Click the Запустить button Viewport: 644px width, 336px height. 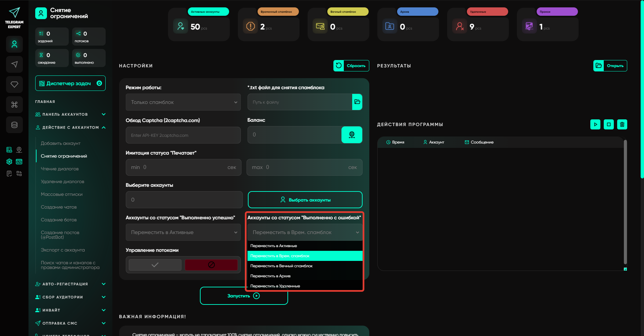point(244,296)
